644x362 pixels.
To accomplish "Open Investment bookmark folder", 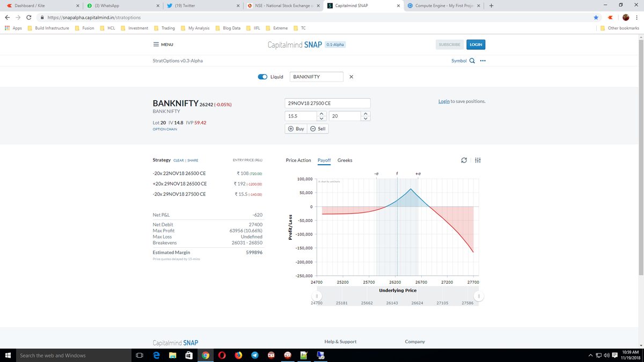I will pos(135,28).
